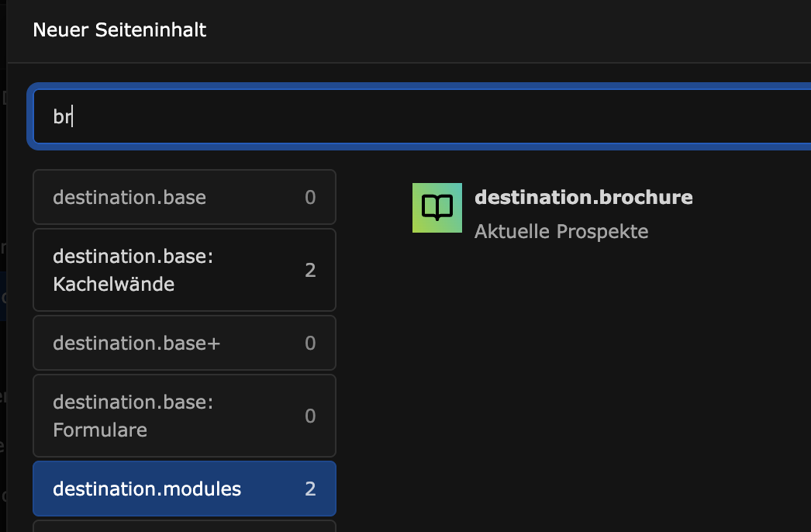The width and height of the screenshot is (811, 532).
Task: Click the word Formulare in the category list
Action: [x=100, y=430]
